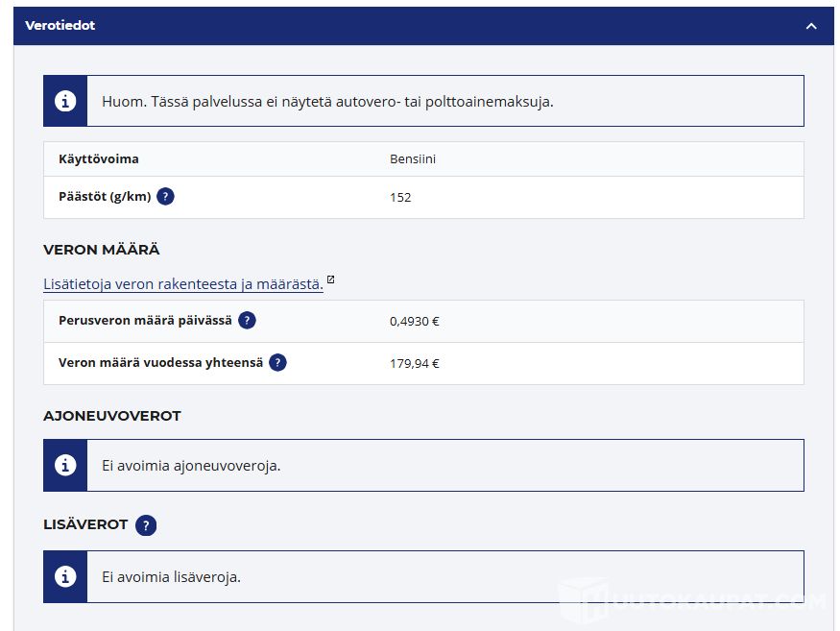Click the AJONEUVOVEROT heading
This screenshot has height=631, width=840.
[111, 416]
